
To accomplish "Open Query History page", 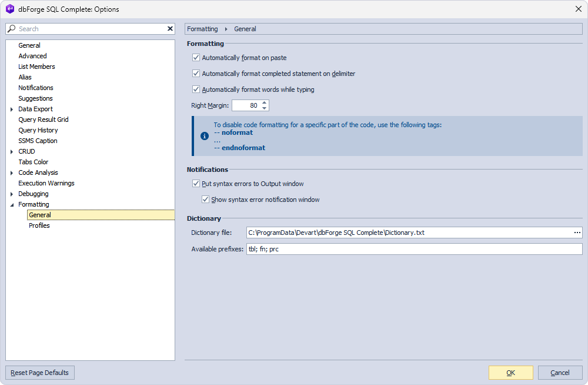I will click(x=38, y=130).
